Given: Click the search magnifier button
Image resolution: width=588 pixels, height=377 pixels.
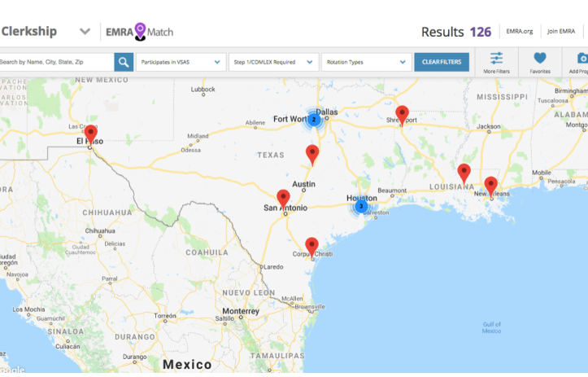Looking at the screenshot, I should (124, 62).
